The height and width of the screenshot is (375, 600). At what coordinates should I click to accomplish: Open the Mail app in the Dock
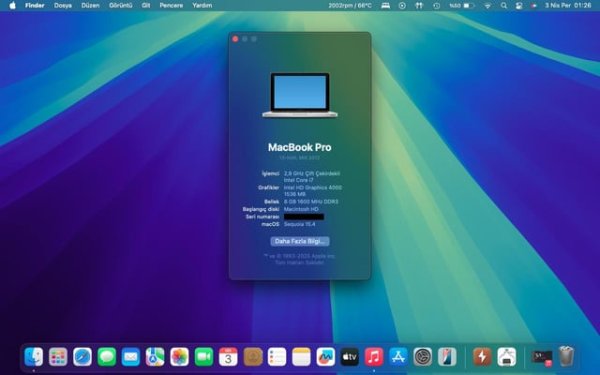coord(131,357)
